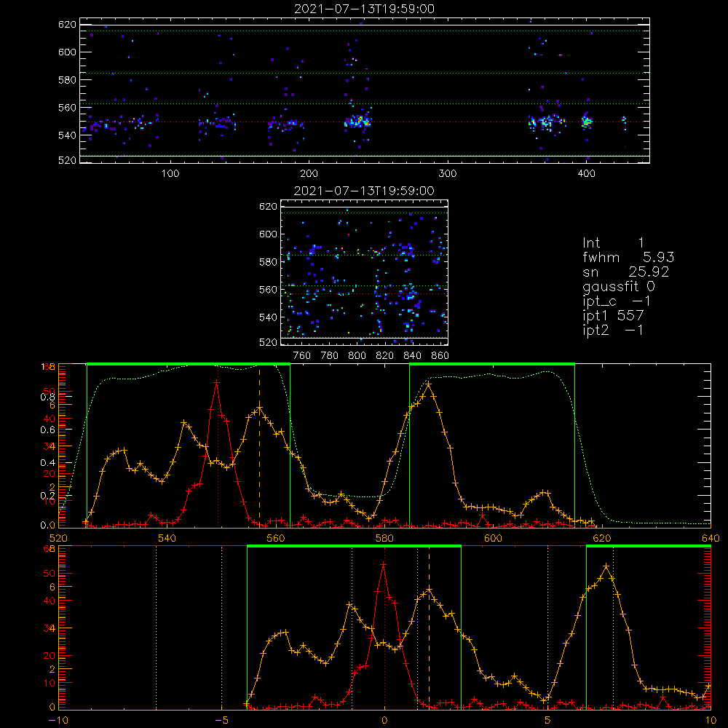Click thick green bar spanning 525–562 in profile plot

pyautogui.click(x=189, y=364)
